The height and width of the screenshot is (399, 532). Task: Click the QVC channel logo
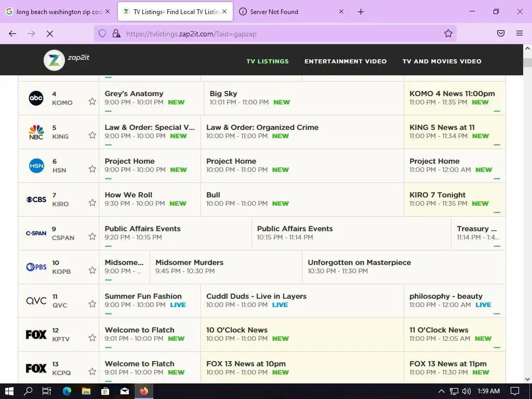36,301
